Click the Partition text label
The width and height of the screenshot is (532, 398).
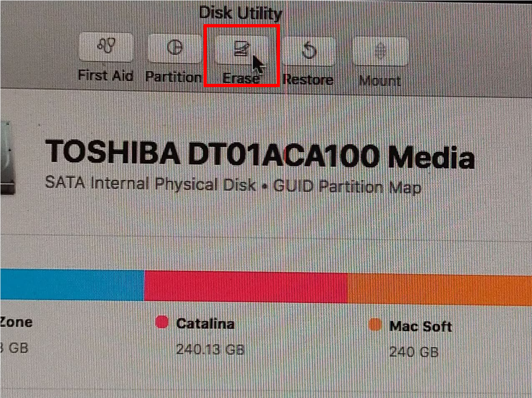coord(174,77)
